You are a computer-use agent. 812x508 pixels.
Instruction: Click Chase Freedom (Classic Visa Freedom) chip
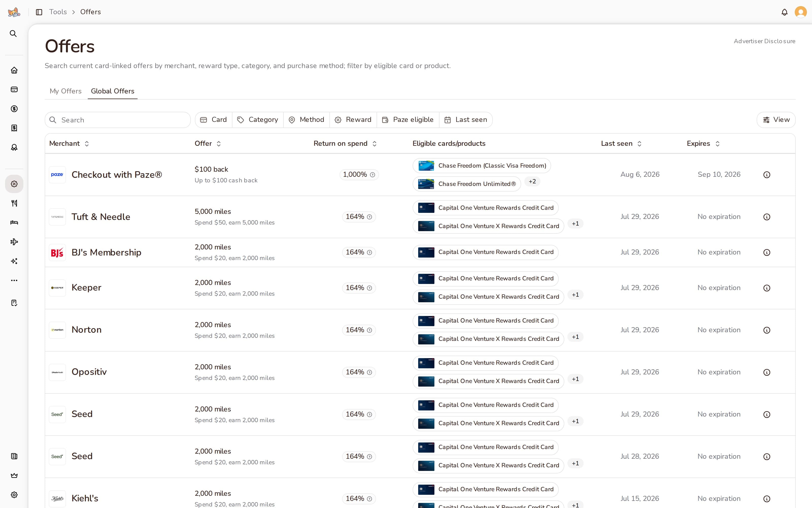pos(482,166)
